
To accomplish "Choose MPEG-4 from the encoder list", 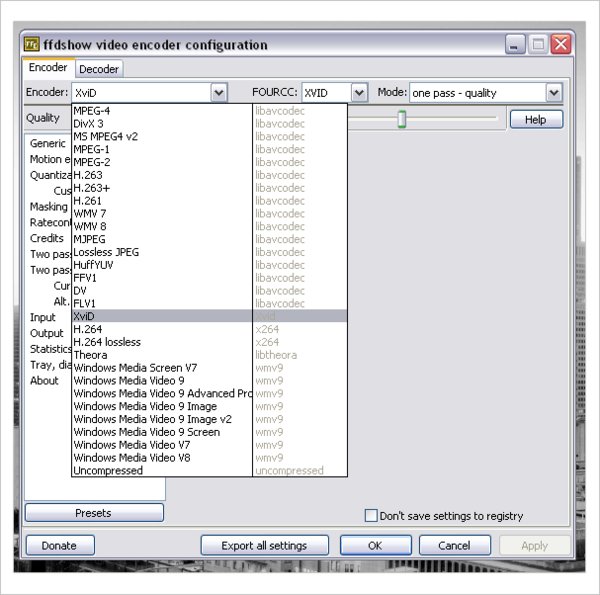I will pos(209,111).
